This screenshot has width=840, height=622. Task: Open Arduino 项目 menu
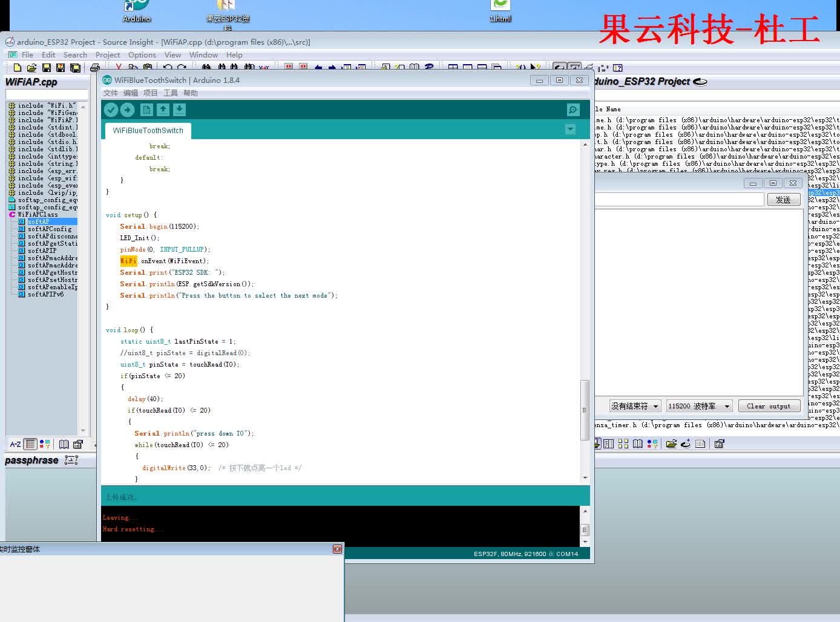point(151,93)
